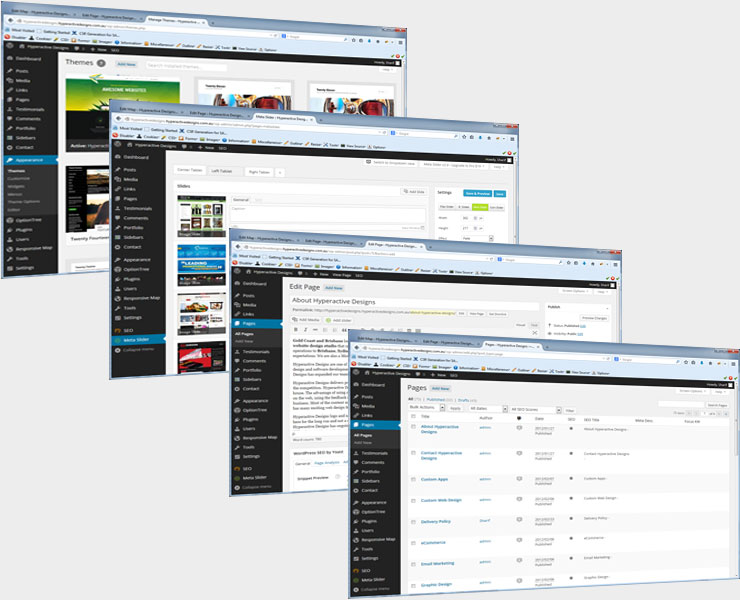Open the Effect dropdown in Meta Slider settings
Image resolution: width=740 pixels, height=600 pixels.
coord(477,238)
